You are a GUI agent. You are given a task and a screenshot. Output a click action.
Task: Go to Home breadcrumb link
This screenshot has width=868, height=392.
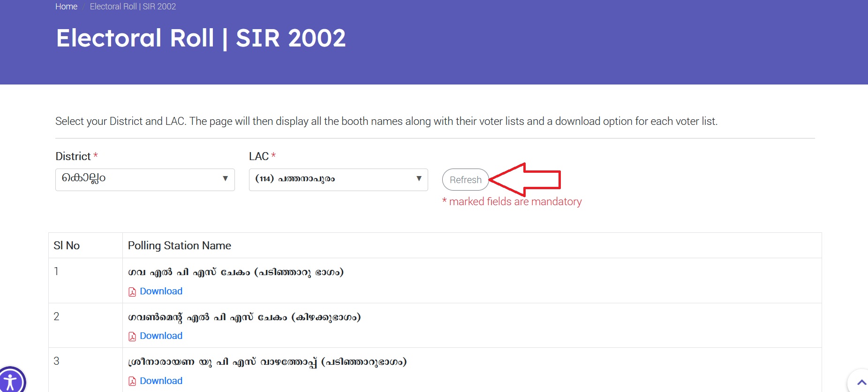[66, 7]
